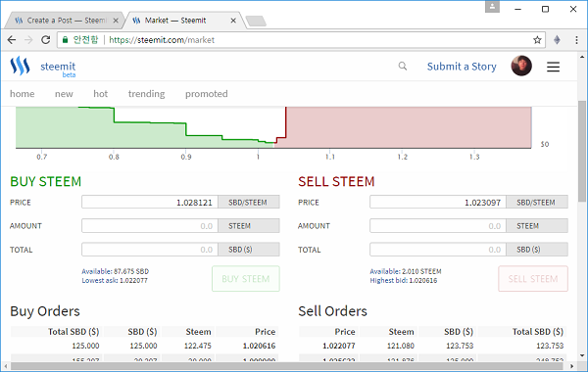This screenshot has height=372, width=588.
Task: Click Lowest ask: 1.022077 link
Action: tap(115, 280)
